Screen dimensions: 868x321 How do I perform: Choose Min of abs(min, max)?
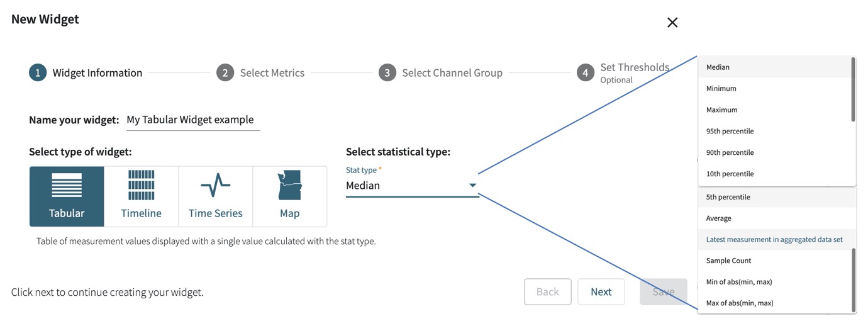tap(774, 282)
